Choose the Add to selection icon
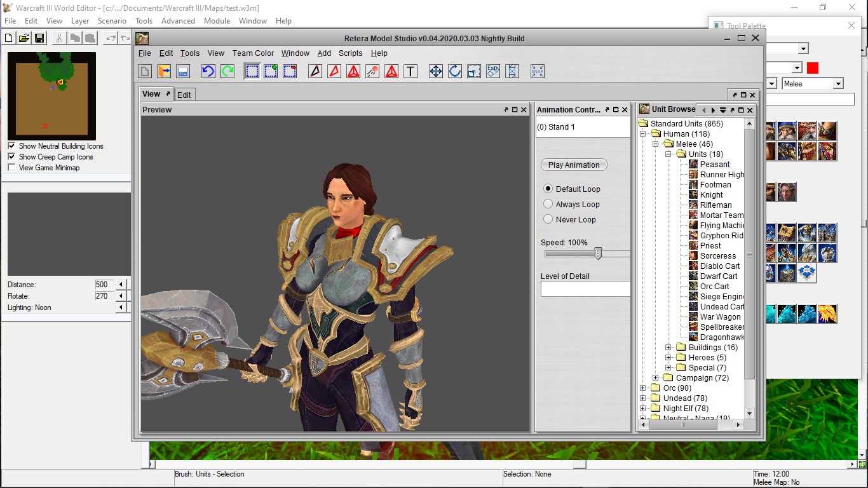 click(x=271, y=71)
